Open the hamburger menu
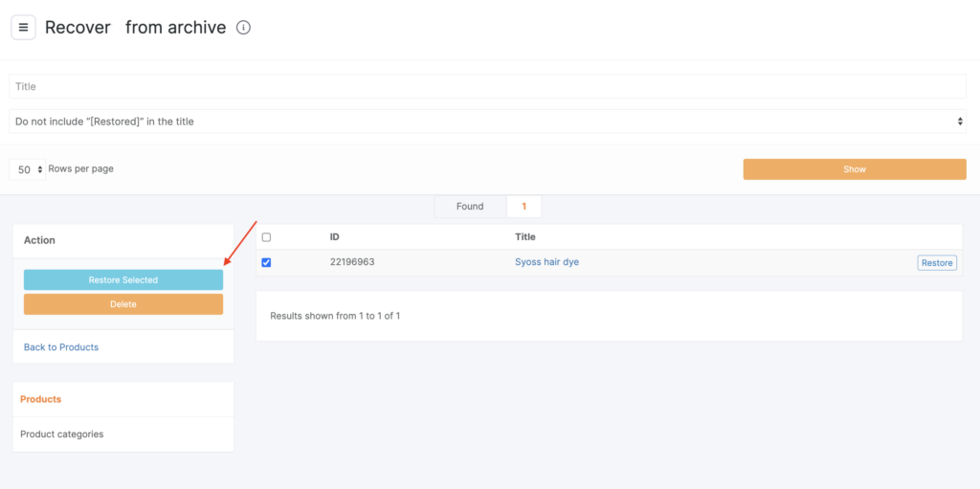 (23, 27)
